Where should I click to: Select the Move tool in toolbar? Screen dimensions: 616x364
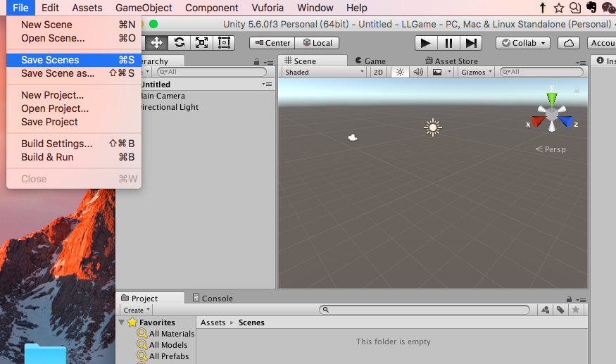156,42
